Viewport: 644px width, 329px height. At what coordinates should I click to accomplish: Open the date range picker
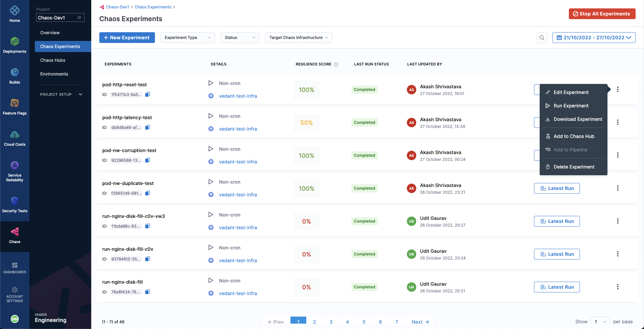pos(594,38)
